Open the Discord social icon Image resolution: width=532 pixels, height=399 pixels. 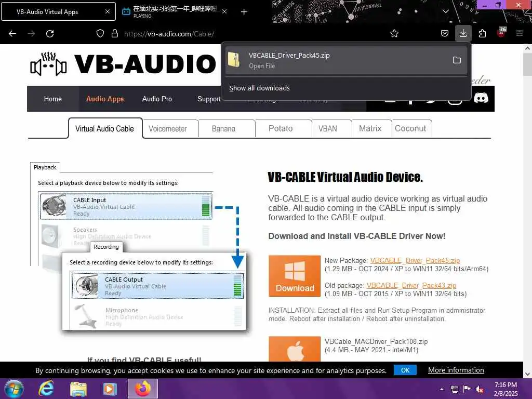(481, 98)
